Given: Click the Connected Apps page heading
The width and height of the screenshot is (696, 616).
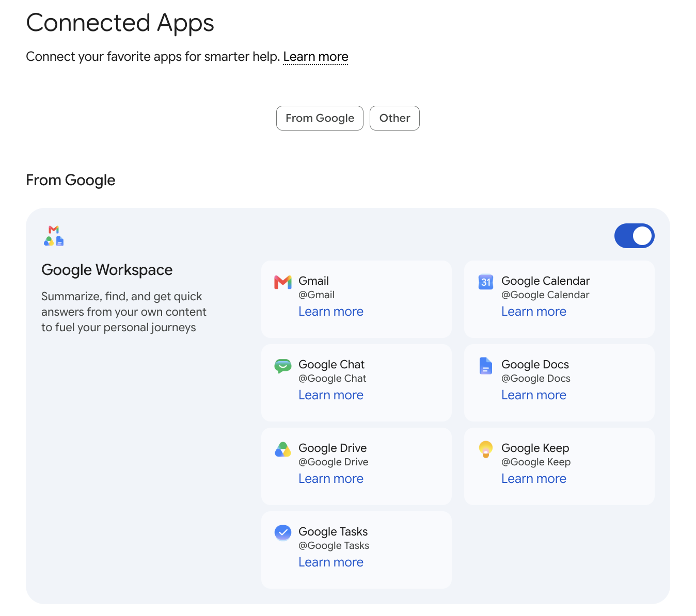Looking at the screenshot, I should [x=120, y=23].
